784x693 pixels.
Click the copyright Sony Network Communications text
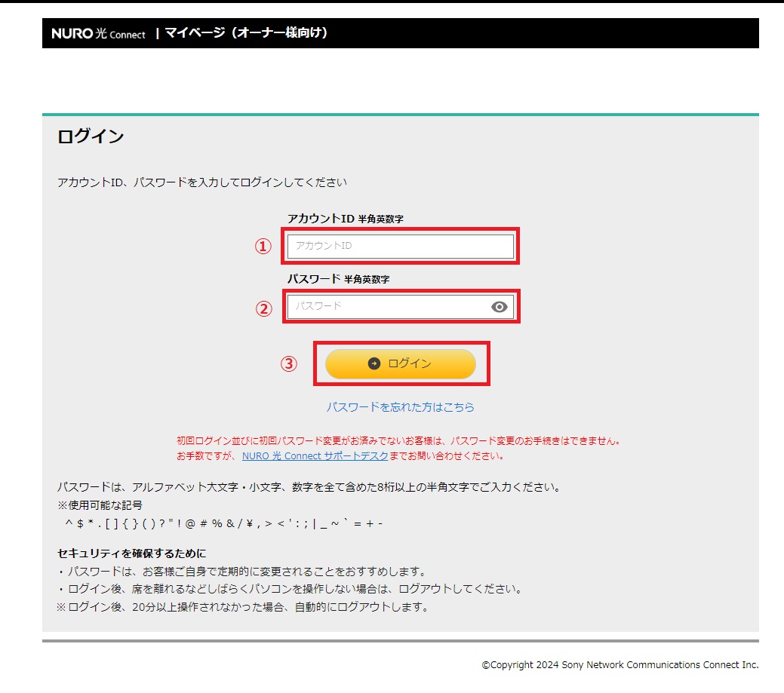pos(620,664)
